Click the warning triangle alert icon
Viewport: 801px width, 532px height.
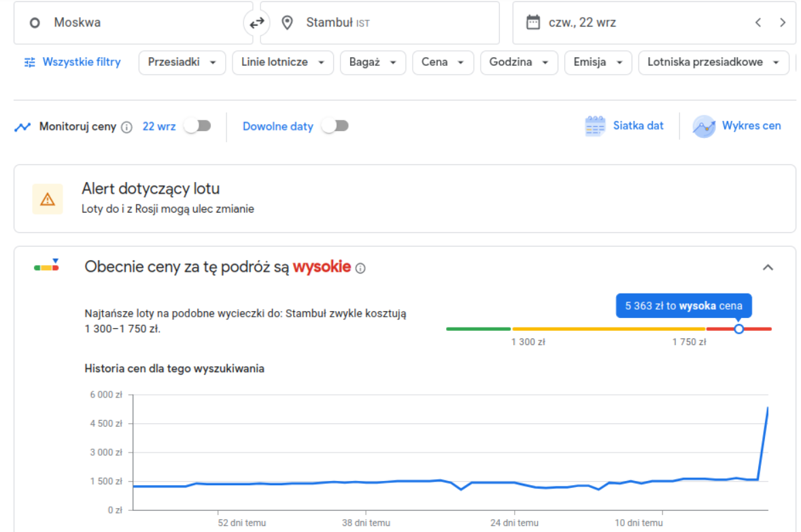pos(48,199)
